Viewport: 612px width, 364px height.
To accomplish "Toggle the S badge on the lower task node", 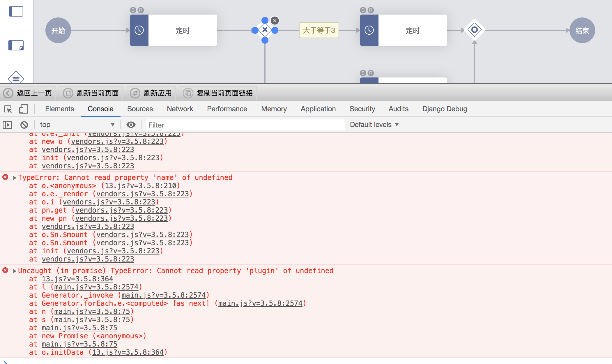I will 363,73.
